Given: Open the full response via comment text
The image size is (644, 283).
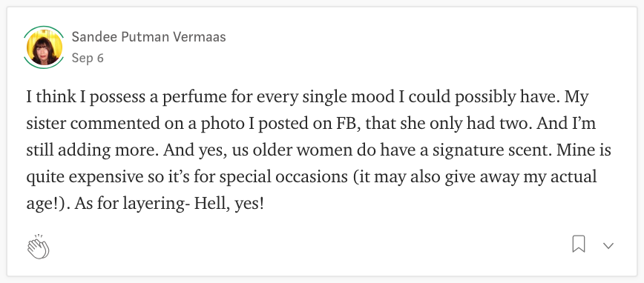Looking at the screenshot, I should 318,150.
